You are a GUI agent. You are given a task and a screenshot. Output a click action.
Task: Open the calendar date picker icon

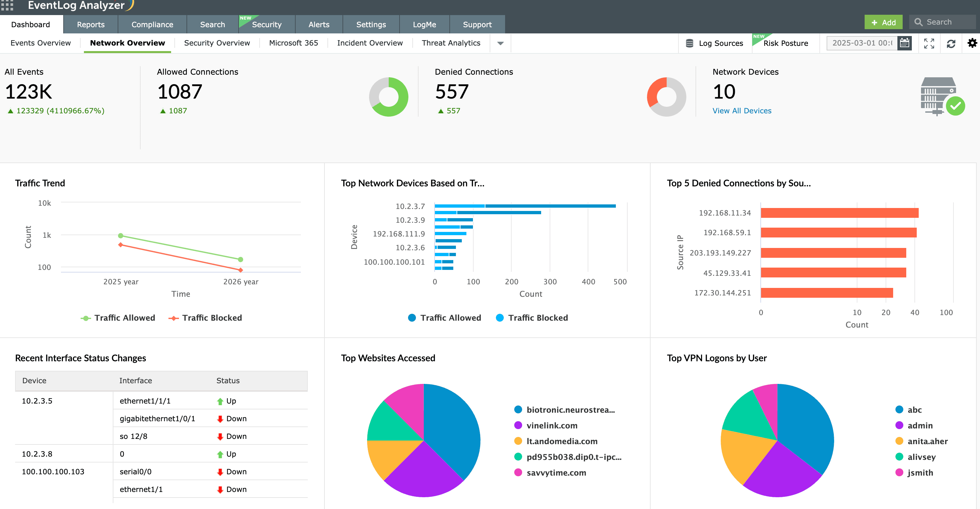click(904, 43)
